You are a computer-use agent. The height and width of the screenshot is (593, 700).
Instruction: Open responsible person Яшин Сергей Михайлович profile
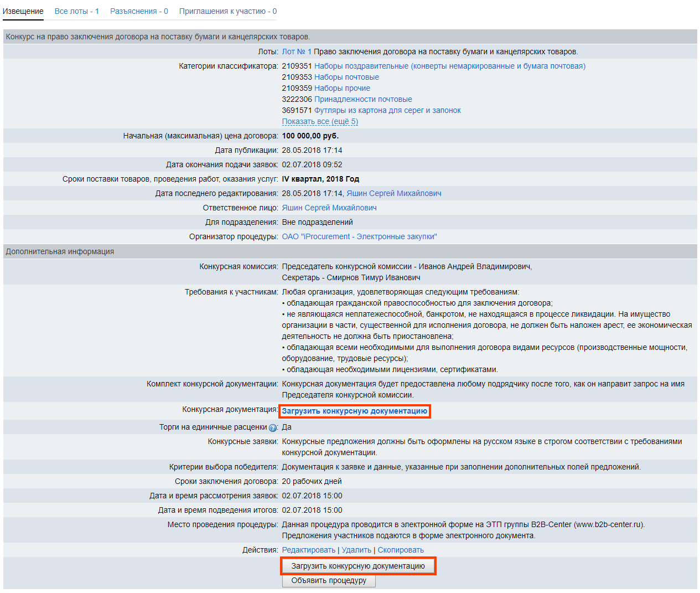pyautogui.click(x=329, y=208)
